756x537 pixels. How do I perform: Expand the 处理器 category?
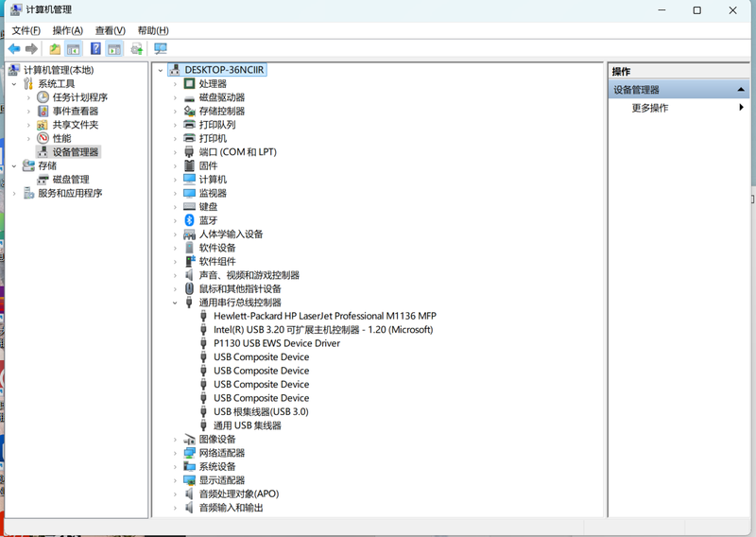176,84
